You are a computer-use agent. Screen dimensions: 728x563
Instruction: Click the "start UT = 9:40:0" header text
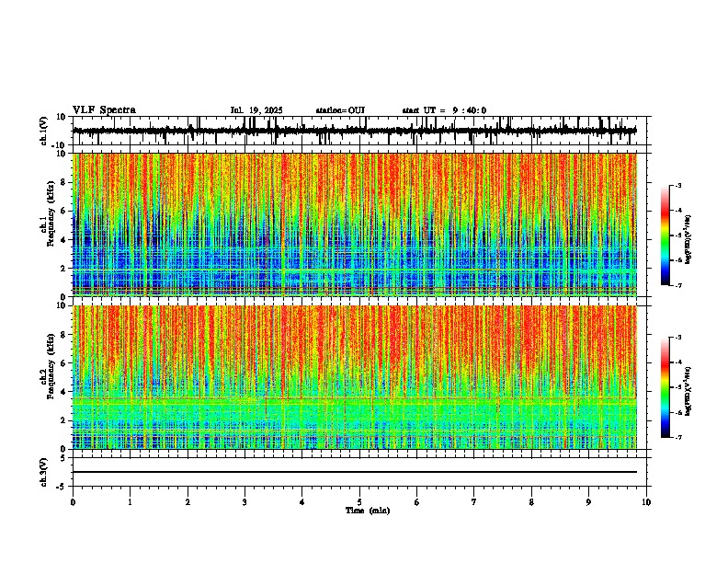click(x=444, y=110)
